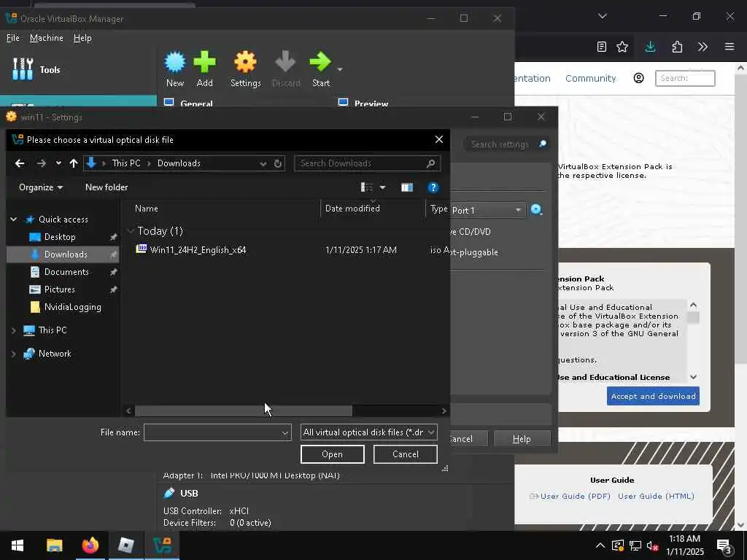Select Tools in VirtualBox Manager sidebar

tap(36, 69)
